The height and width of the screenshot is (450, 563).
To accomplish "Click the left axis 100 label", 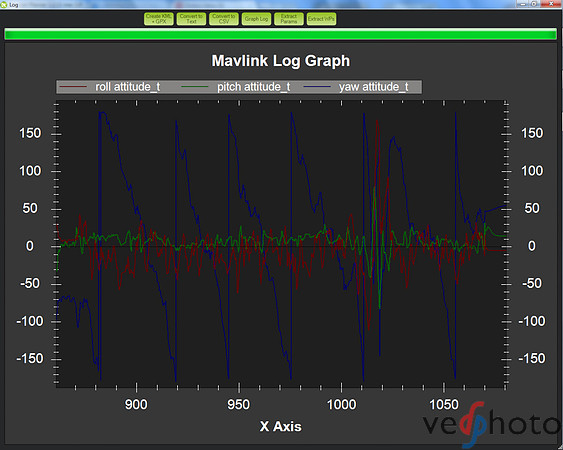I will [x=30, y=171].
